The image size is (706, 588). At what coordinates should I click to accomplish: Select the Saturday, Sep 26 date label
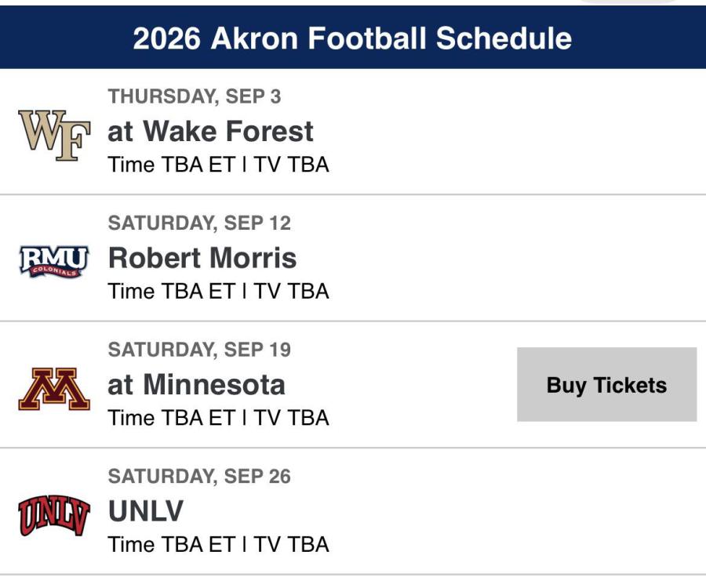pos(199,476)
